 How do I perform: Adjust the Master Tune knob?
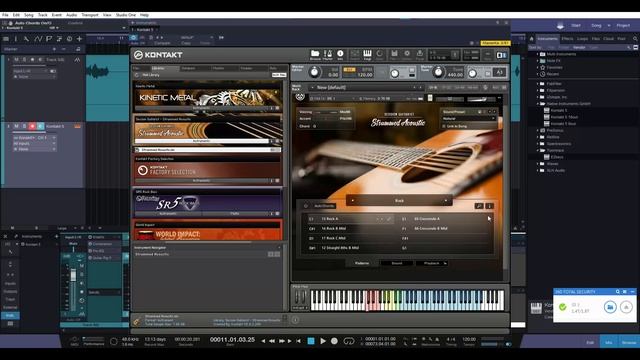[x=438, y=73]
